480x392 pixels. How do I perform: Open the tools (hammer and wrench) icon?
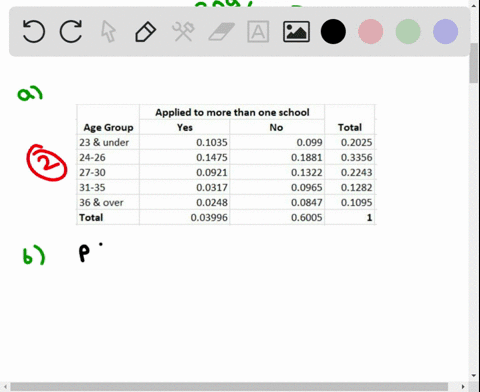(183, 31)
